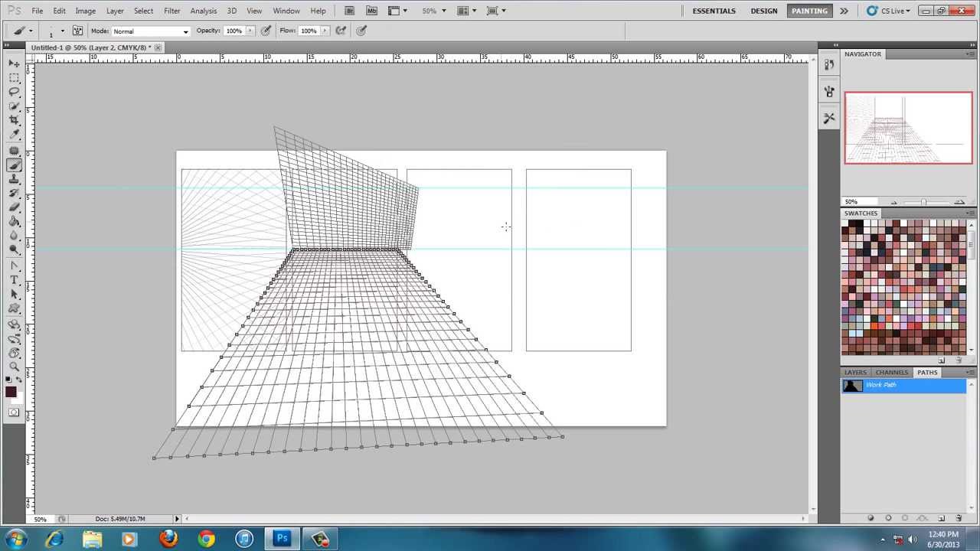This screenshot has width=980, height=551.
Task: Select the Eyedropper tool
Action: [x=14, y=135]
